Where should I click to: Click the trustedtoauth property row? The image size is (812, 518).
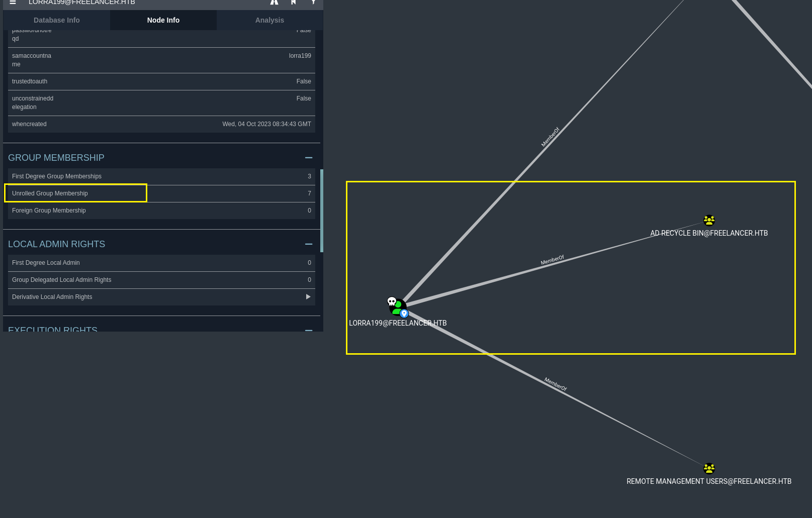tap(161, 81)
